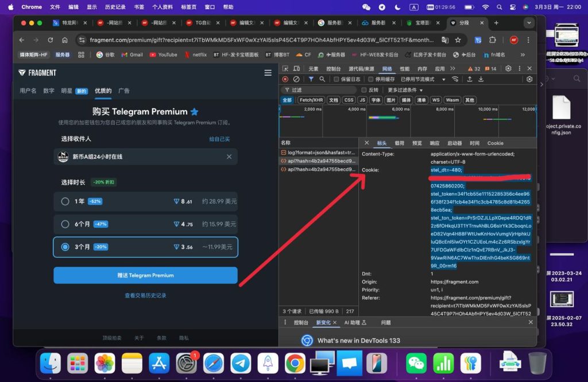Clear the network log
588x382 pixels.
coord(296,79)
